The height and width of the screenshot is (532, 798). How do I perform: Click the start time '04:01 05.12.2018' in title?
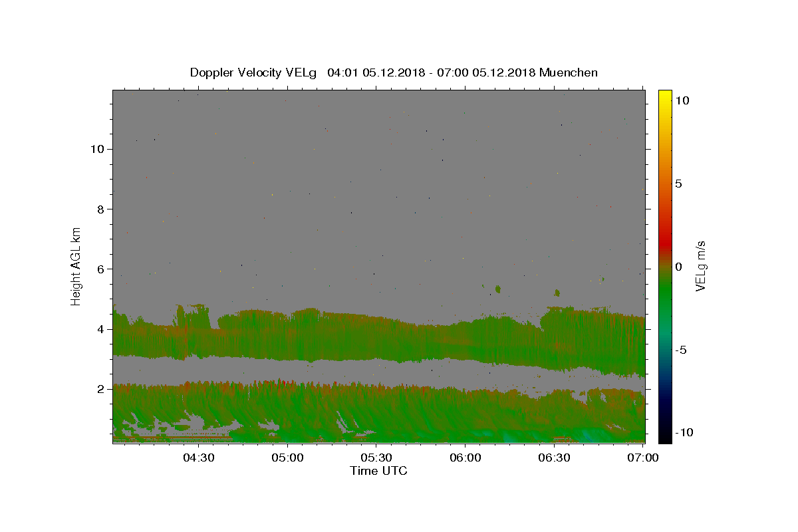click(x=375, y=72)
